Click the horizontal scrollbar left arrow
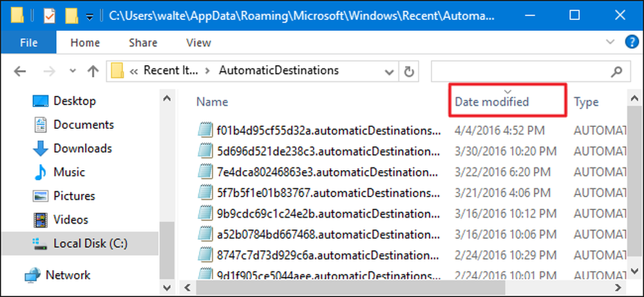Image resolution: width=644 pixels, height=297 pixels. click(187, 287)
